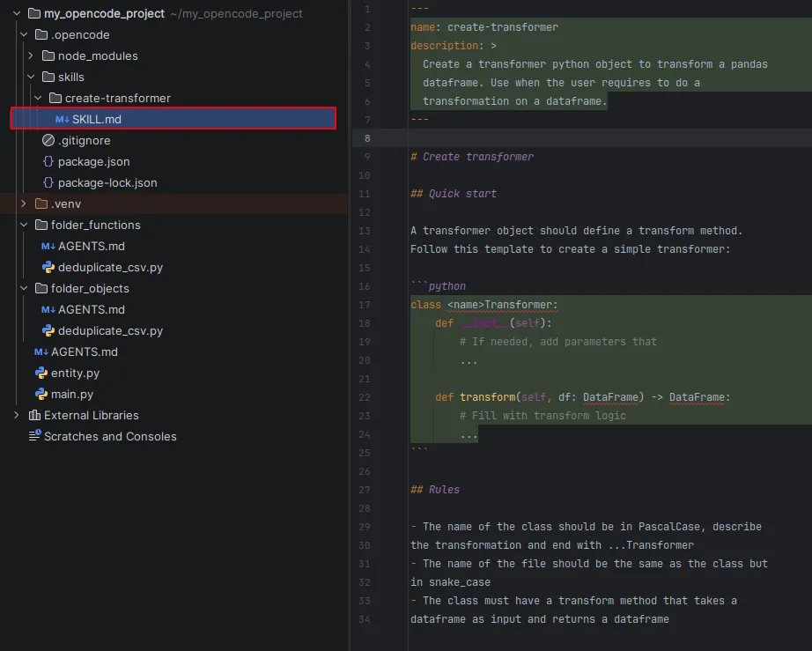The height and width of the screenshot is (651, 812).
Task: Click Python icon of folder_functions deduplicate_csv.py
Action: point(48,267)
